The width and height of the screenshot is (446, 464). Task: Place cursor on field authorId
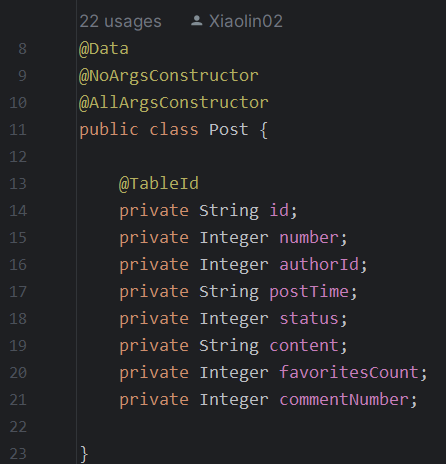click(x=319, y=265)
